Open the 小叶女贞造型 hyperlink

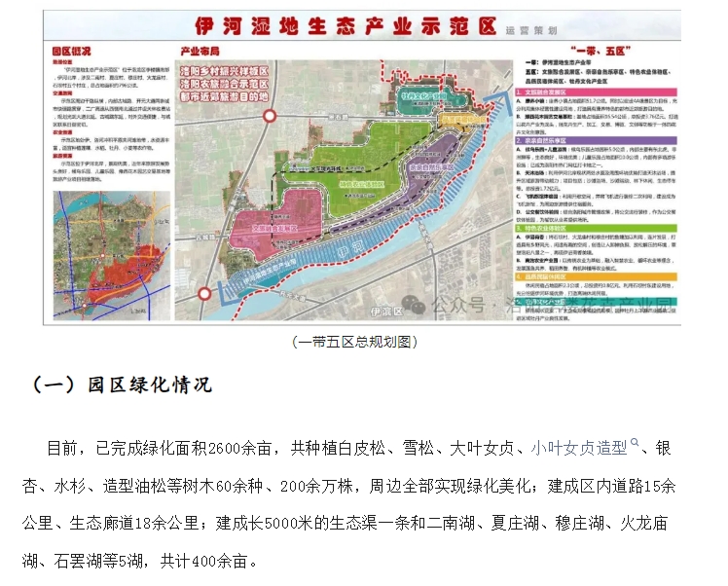579,448
